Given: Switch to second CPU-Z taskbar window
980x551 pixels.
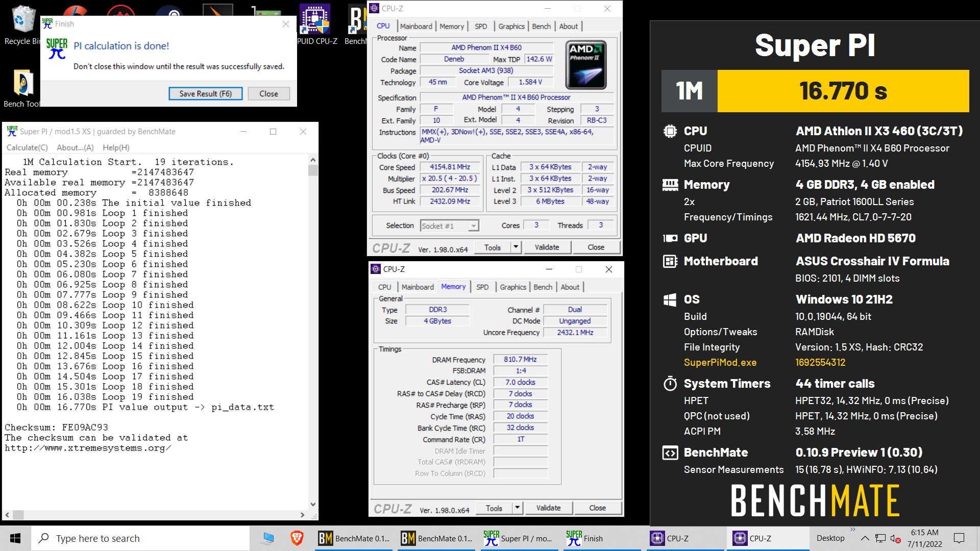Looking at the screenshot, I should pyautogui.click(x=767, y=538).
